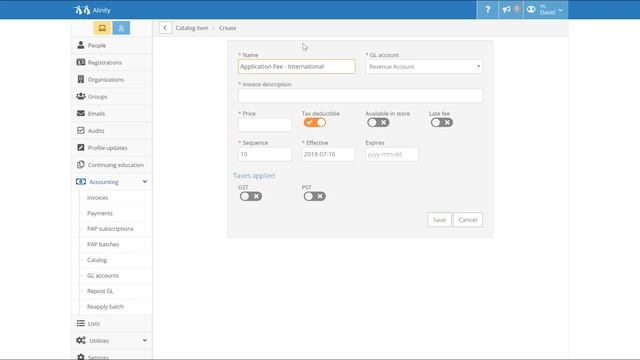Go back using the left chevron button
The height and width of the screenshot is (360, 640).
tap(165, 28)
